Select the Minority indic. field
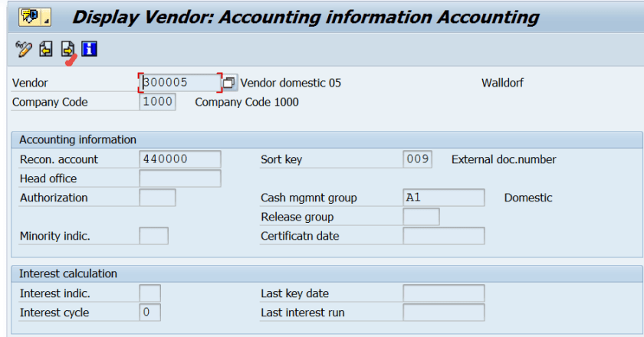The width and height of the screenshot is (644, 337). tap(153, 236)
